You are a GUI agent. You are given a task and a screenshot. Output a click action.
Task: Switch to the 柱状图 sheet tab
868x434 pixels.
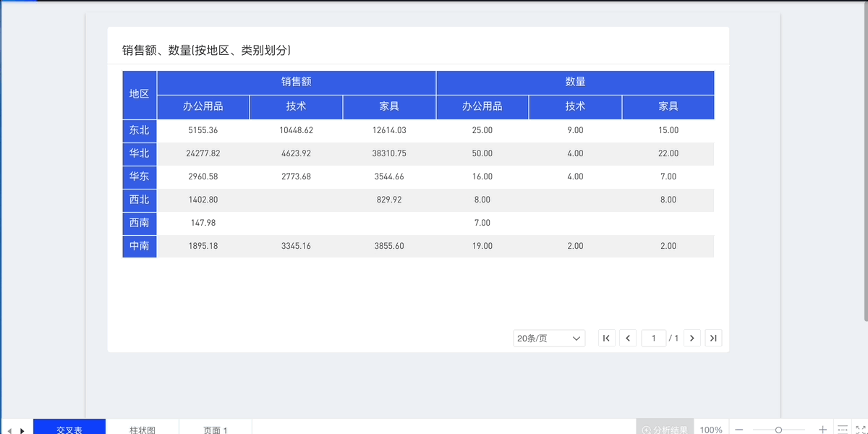[142, 429]
